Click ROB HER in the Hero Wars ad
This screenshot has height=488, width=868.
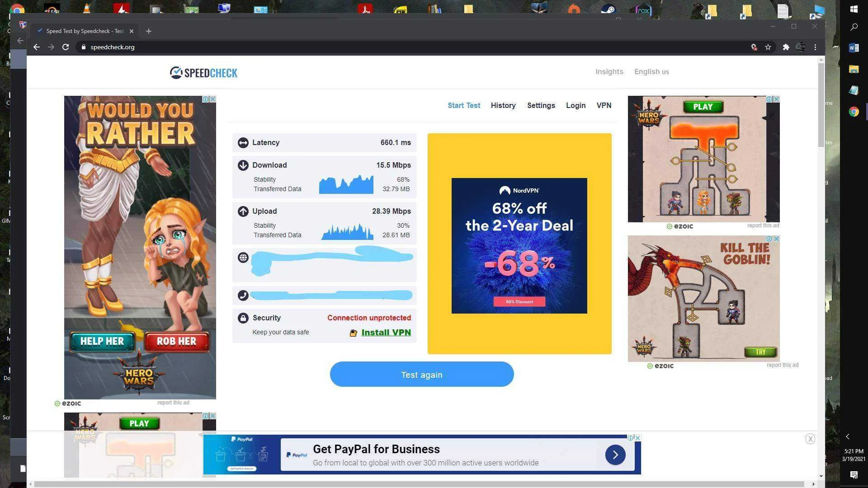pyautogui.click(x=177, y=342)
